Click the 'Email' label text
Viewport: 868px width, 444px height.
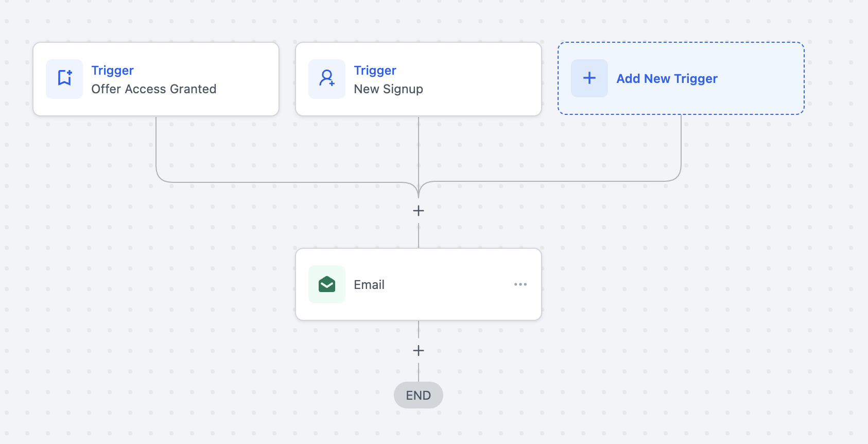point(369,285)
